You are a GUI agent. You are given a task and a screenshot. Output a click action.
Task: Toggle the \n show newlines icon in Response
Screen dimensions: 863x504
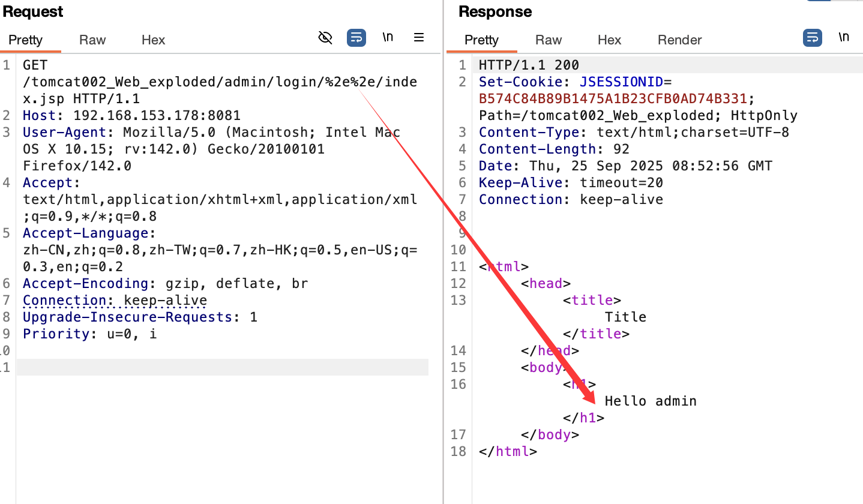click(844, 37)
